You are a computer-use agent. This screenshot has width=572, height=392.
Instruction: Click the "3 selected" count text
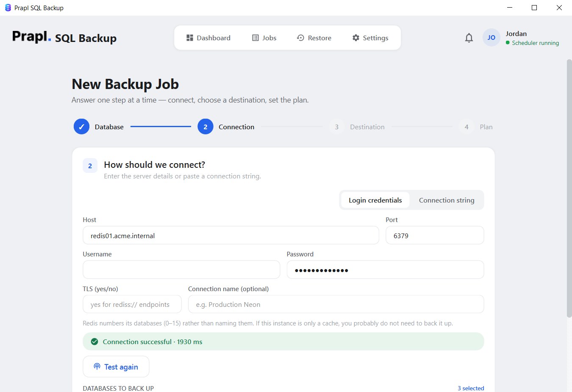point(471,388)
